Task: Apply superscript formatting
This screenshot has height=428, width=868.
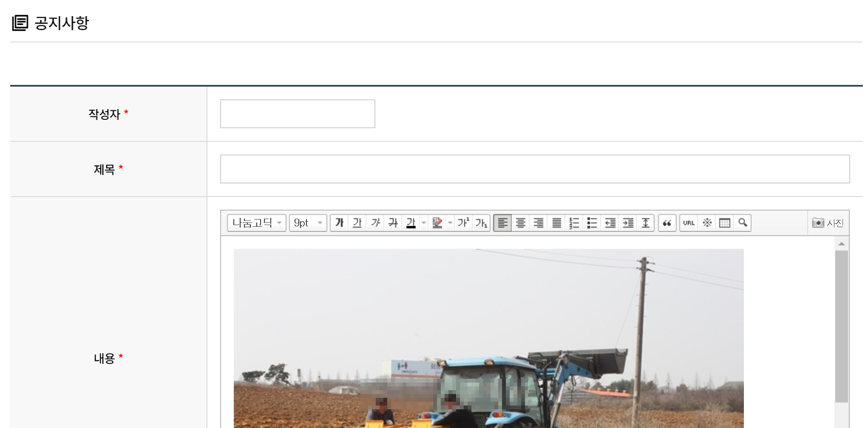Action: (463, 223)
